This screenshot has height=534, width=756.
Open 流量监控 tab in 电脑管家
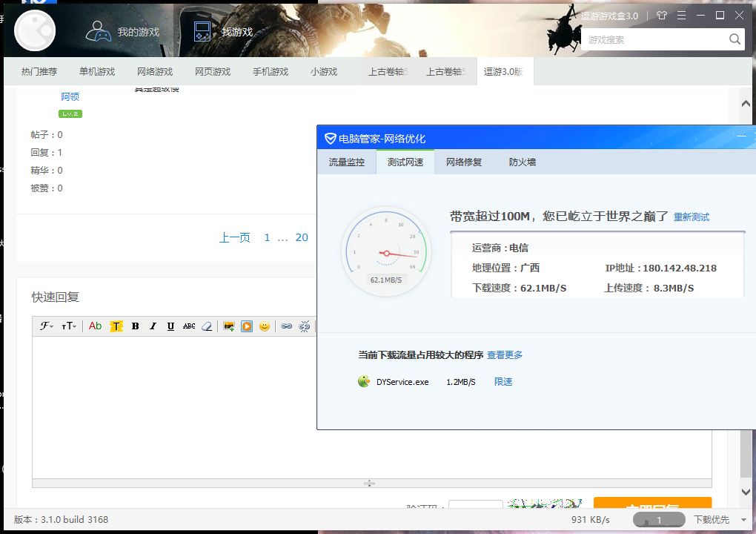click(347, 162)
